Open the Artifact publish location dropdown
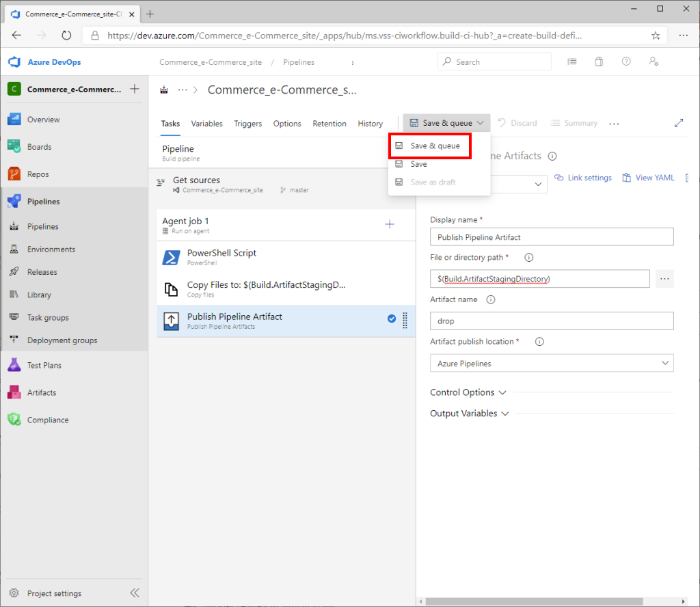 (551, 364)
